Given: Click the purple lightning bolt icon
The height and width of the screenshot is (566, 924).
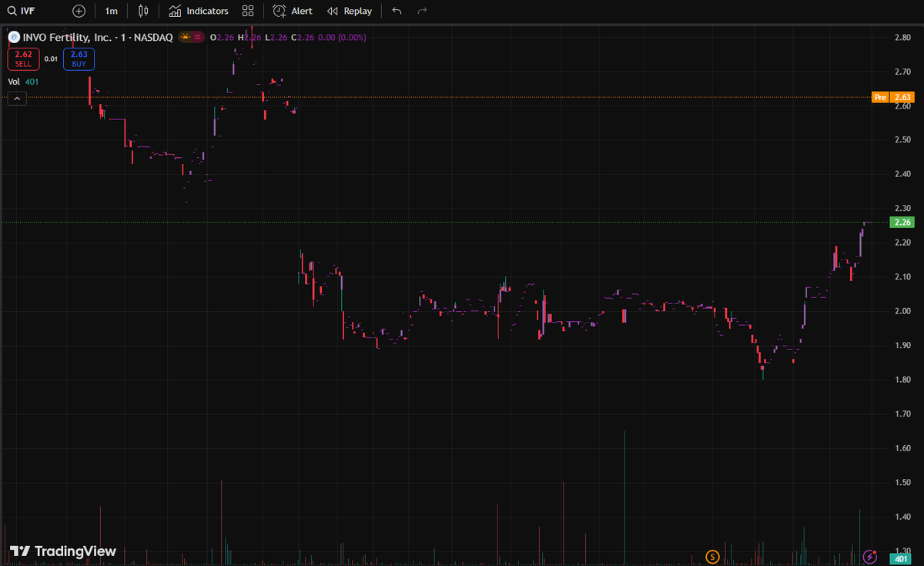Looking at the screenshot, I should pos(871,556).
